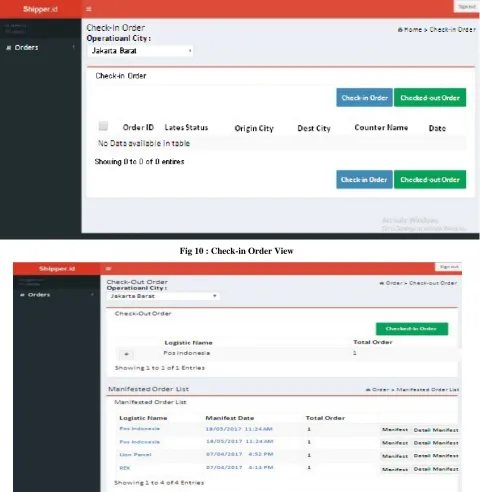480x492 pixels.
Task: Sort by the Date column header
Action: (x=437, y=128)
